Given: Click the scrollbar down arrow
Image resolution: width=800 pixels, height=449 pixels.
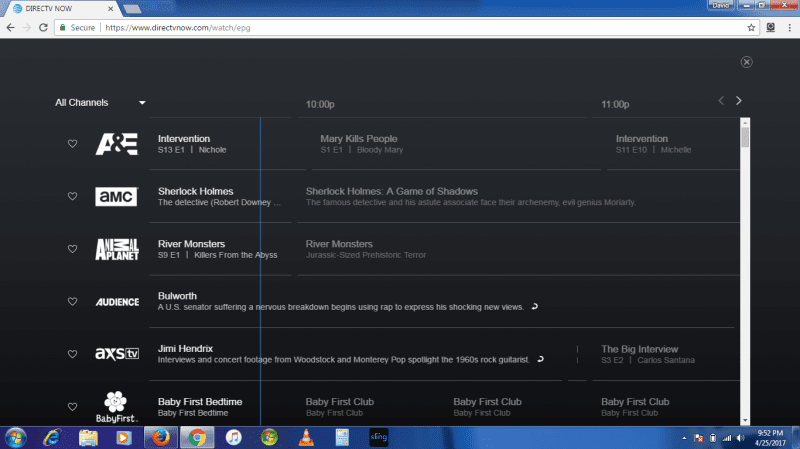Looking at the screenshot, I should [x=745, y=420].
